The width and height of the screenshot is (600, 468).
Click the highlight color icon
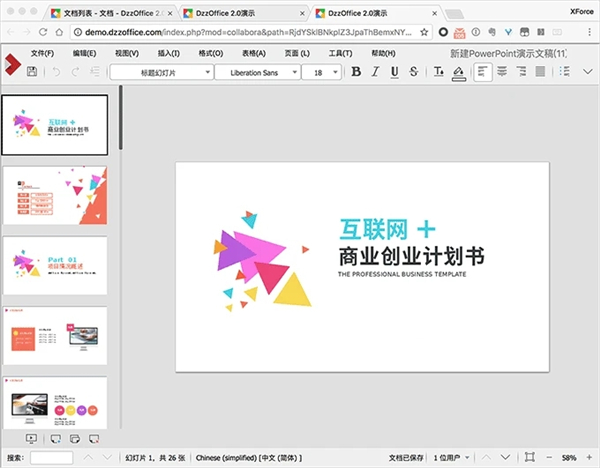tap(458, 72)
